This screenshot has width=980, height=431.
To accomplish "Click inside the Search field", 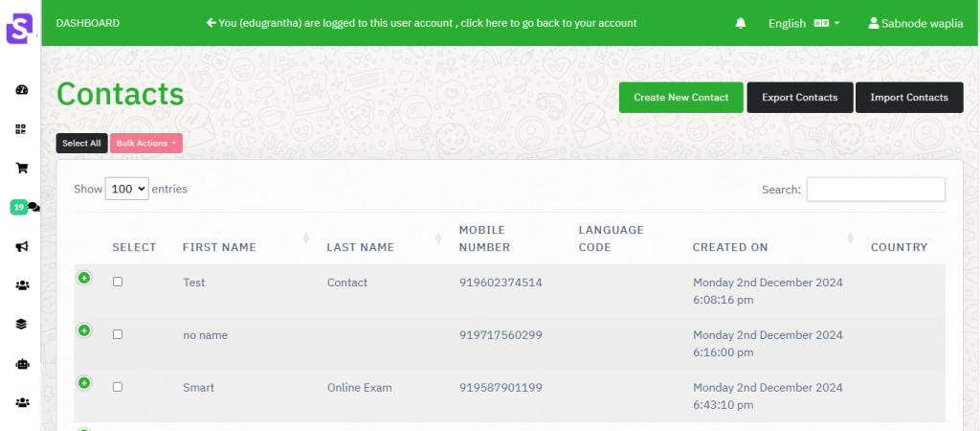I will click(876, 190).
